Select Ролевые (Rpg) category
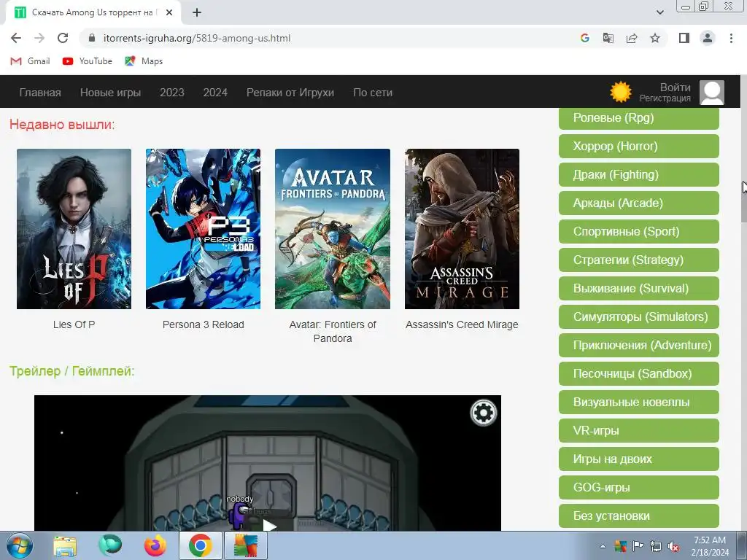Screen dimensions: 747x560 click(639, 117)
